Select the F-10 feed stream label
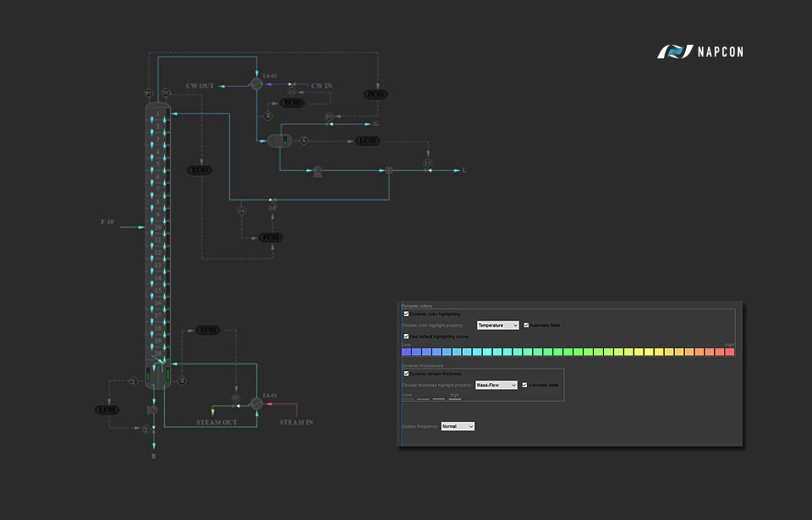 [x=107, y=222]
